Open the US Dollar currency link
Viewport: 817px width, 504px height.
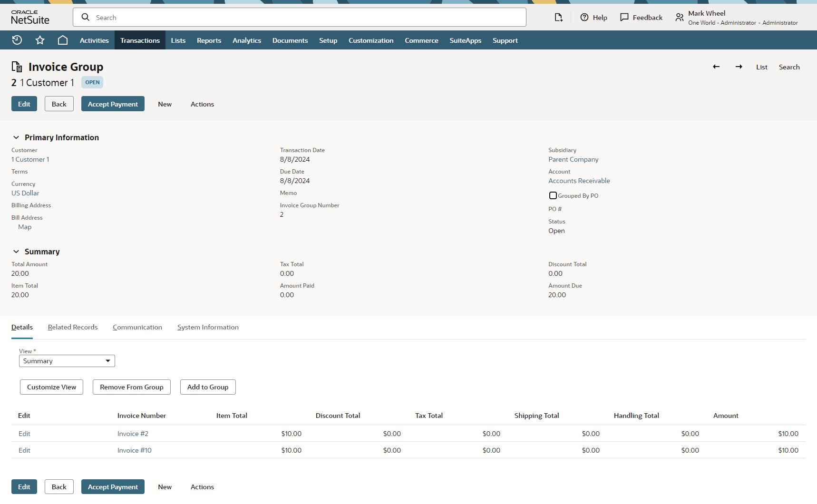tap(25, 193)
